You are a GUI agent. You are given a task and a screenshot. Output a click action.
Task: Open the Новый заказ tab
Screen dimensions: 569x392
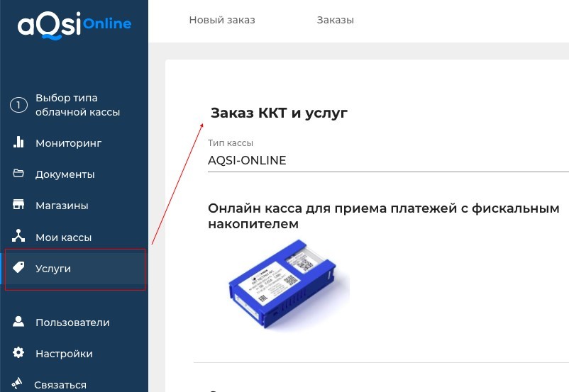(222, 20)
